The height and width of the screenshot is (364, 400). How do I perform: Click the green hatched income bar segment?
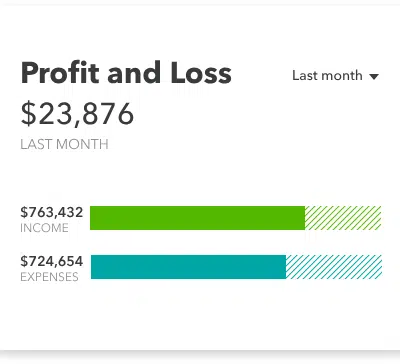[x=343, y=218]
